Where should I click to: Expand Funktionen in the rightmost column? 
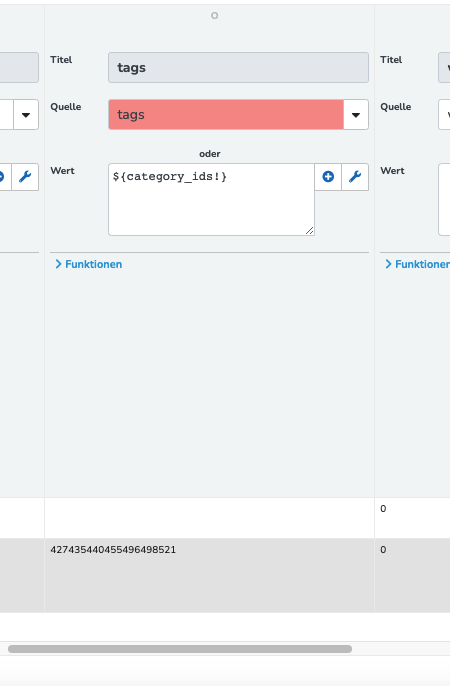coord(418,264)
